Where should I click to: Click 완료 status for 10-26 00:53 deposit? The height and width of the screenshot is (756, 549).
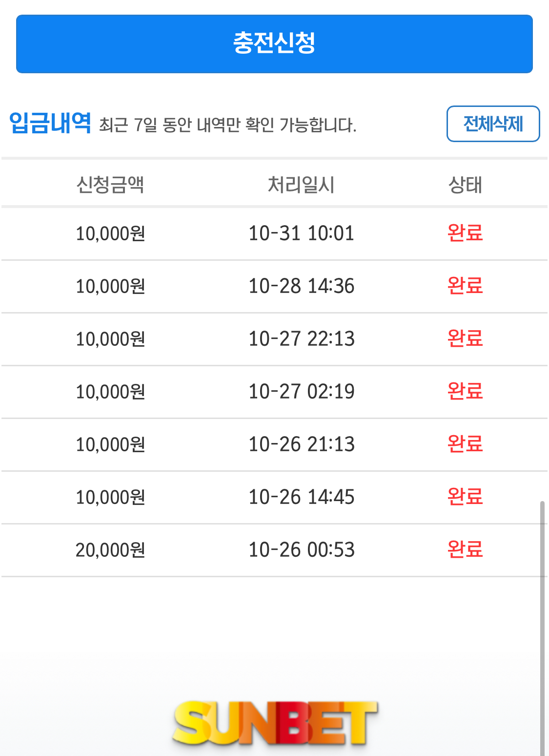pyautogui.click(x=465, y=549)
